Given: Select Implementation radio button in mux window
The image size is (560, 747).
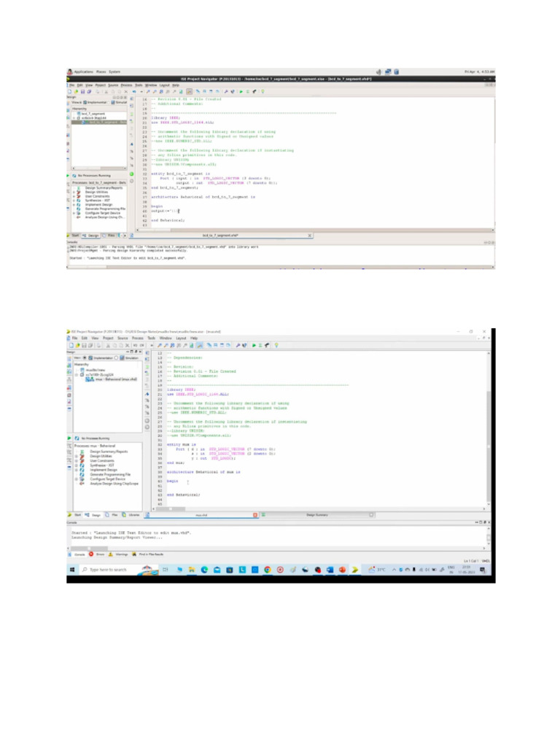Looking at the screenshot, I should [x=85, y=357].
